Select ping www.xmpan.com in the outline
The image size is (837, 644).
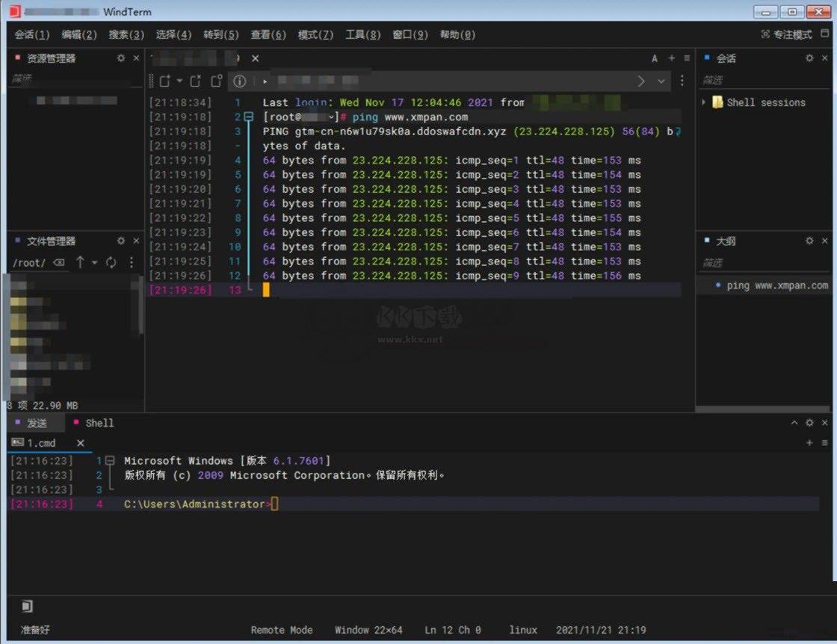click(x=776, y=285)
